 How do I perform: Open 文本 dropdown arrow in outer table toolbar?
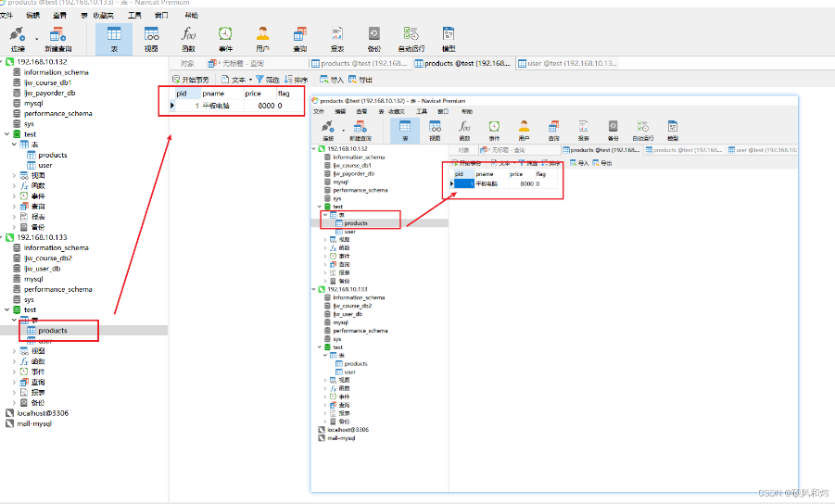pyautogui.click(x=250, y=80)
